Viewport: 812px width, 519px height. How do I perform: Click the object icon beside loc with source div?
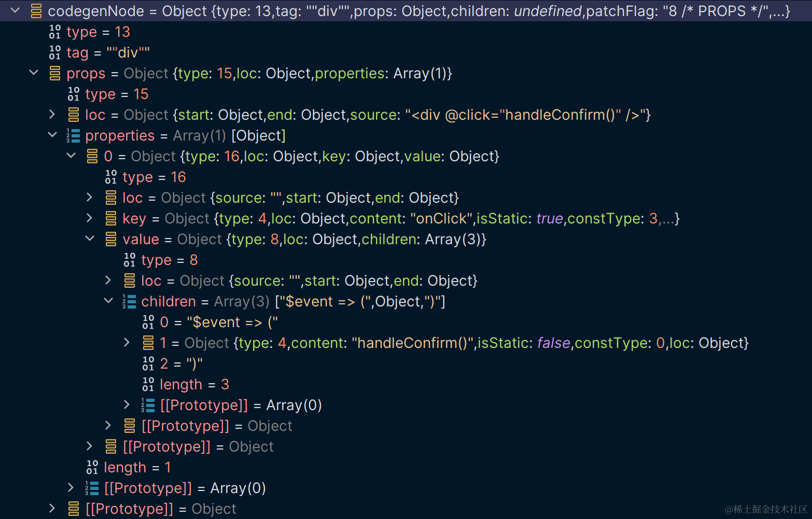point(74,115)
